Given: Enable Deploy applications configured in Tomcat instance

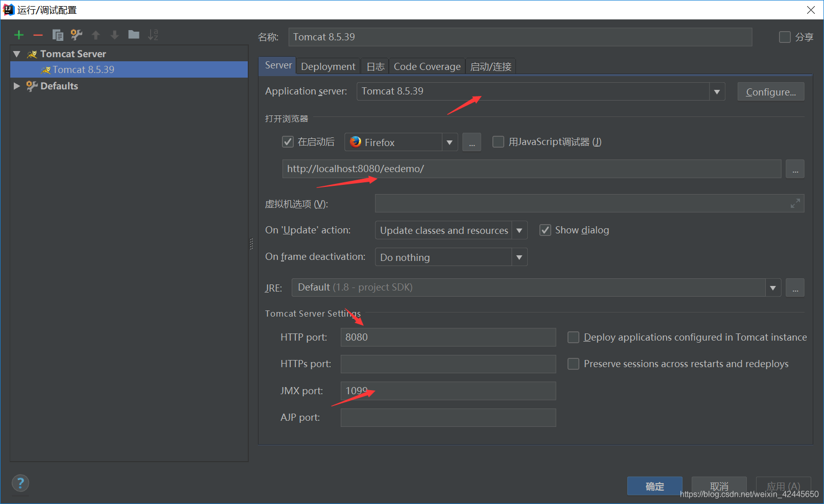Looking at the screenshot, I should [x=574, y=338].
